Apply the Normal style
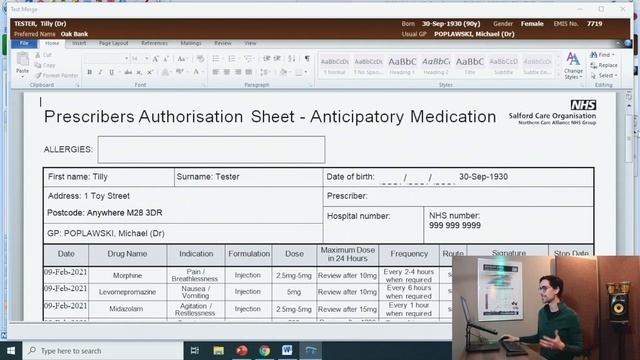The image size is (640, 360). tap(335, 66)
